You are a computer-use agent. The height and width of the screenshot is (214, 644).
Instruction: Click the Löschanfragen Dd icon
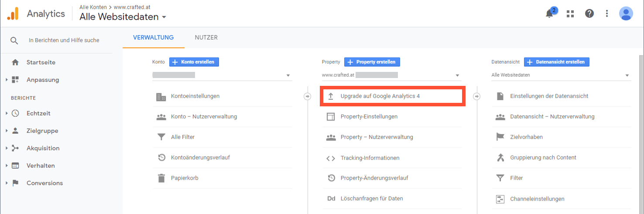point(331,199)
